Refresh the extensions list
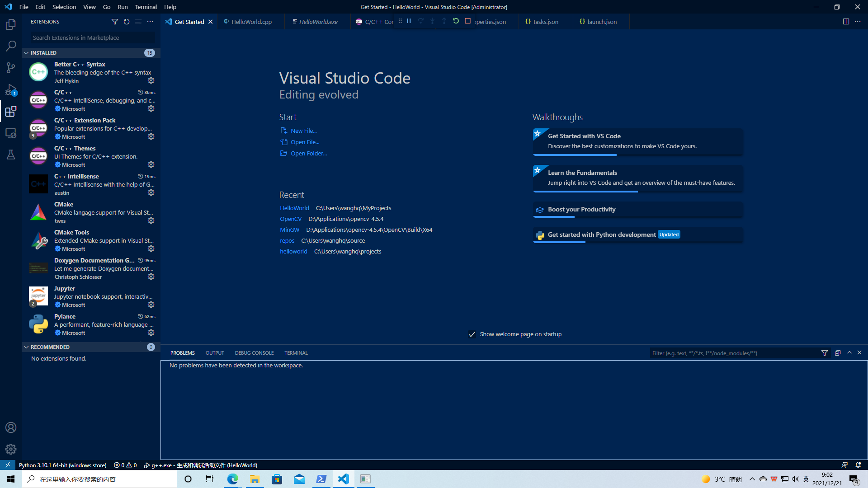Image resolution: width=868 pixels, height=488 pixels. 127,22
